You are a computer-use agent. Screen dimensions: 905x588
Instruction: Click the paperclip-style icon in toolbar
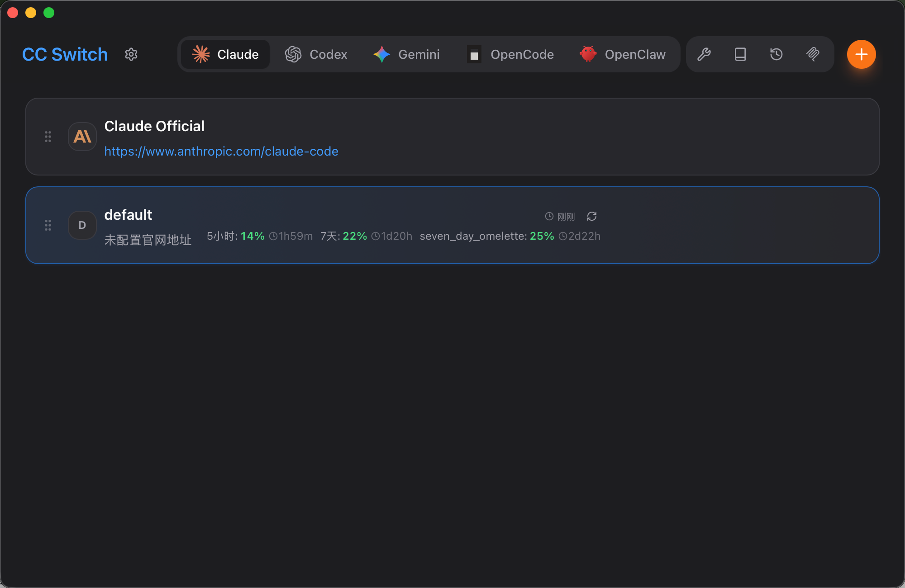click(x=813, y=54)
